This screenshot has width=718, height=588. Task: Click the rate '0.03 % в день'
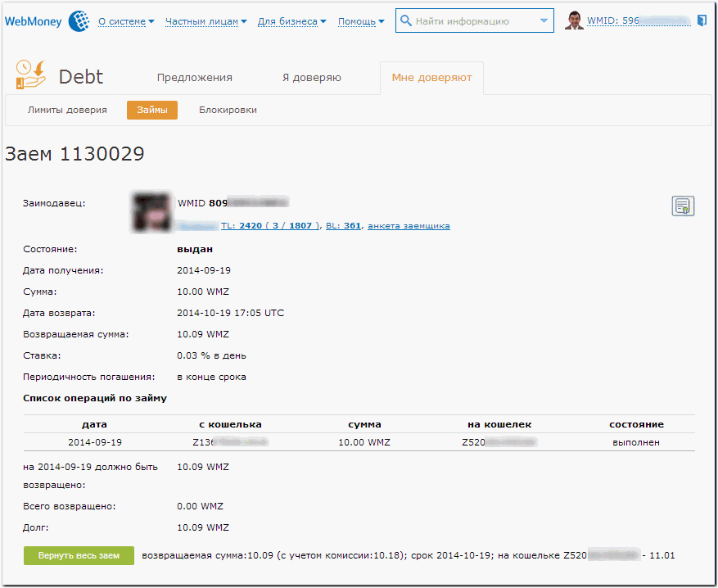click(211, 355)
